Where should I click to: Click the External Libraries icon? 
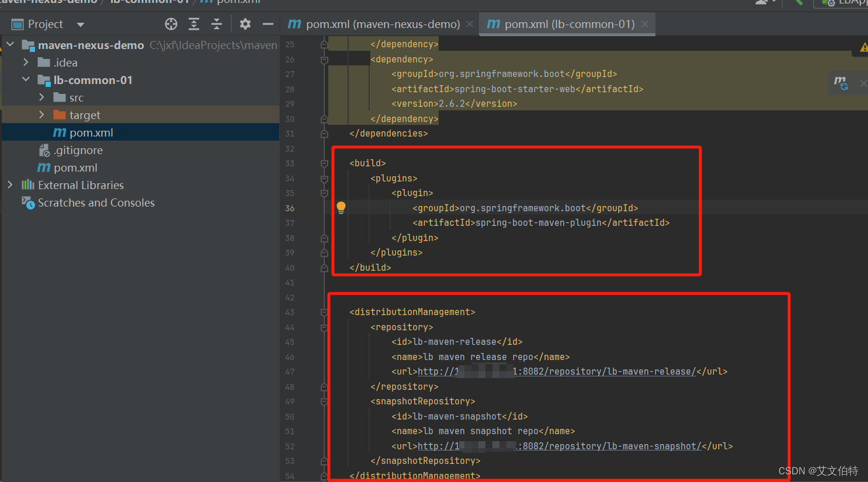[x=28, y=185]
